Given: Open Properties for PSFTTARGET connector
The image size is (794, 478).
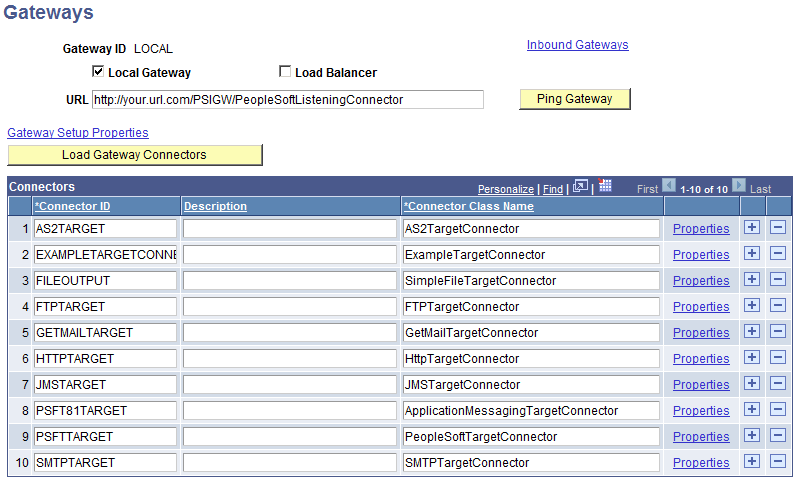Looking at the screenshot, I should 701,436.
